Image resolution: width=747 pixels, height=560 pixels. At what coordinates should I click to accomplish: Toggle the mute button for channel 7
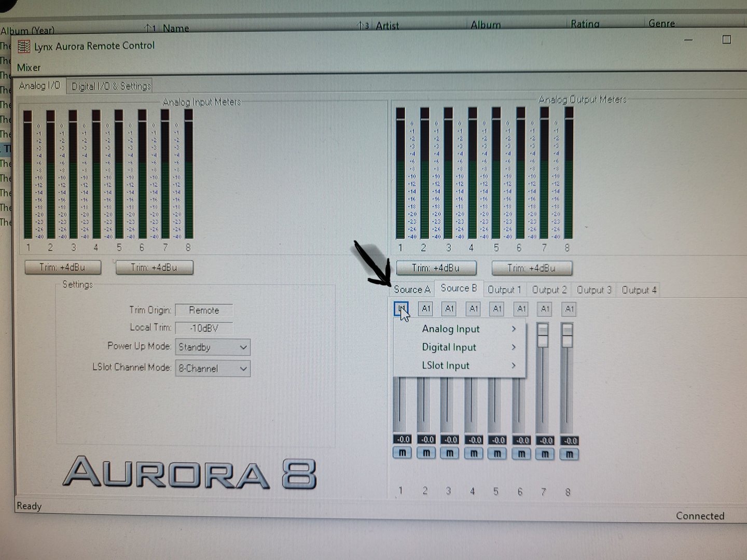tap(545, 454)
